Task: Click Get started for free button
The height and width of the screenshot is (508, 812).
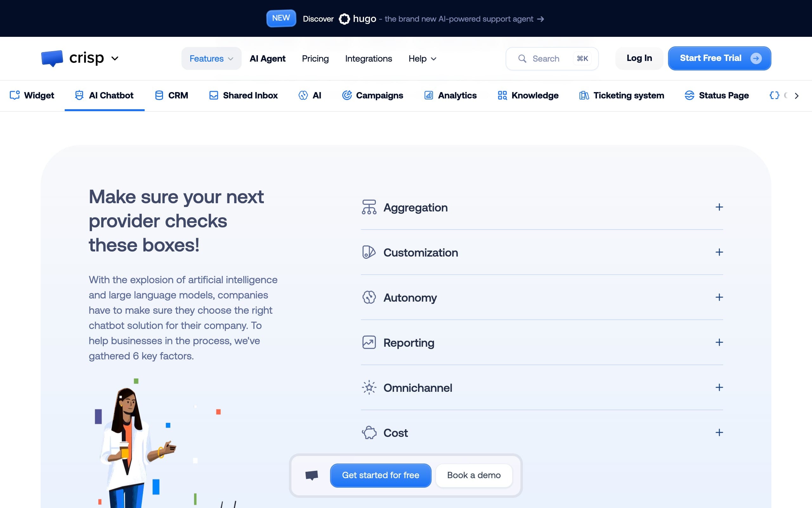Action: tap(381, 475)
